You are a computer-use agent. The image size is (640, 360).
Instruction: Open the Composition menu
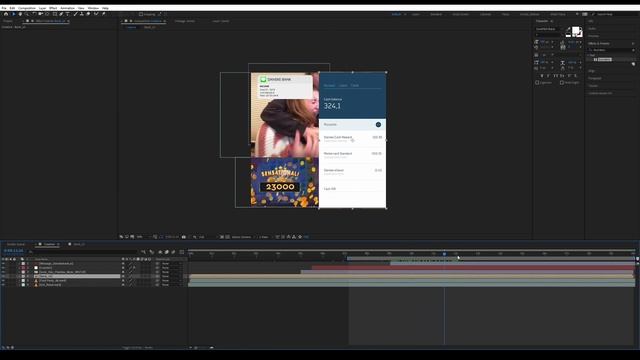tap(27, 8)
